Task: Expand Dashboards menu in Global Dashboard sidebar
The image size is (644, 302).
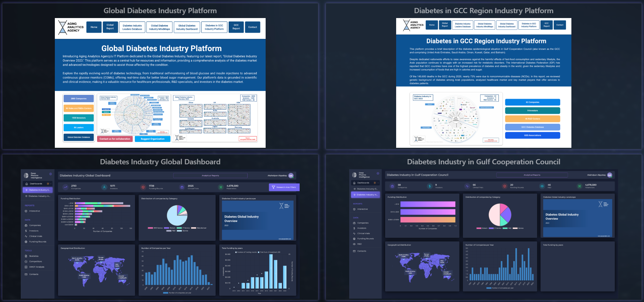Action: [x=51, y=184]
